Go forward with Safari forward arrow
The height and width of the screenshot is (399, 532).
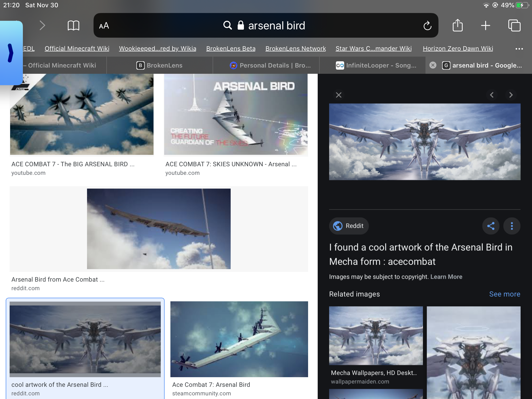[42, 25]
